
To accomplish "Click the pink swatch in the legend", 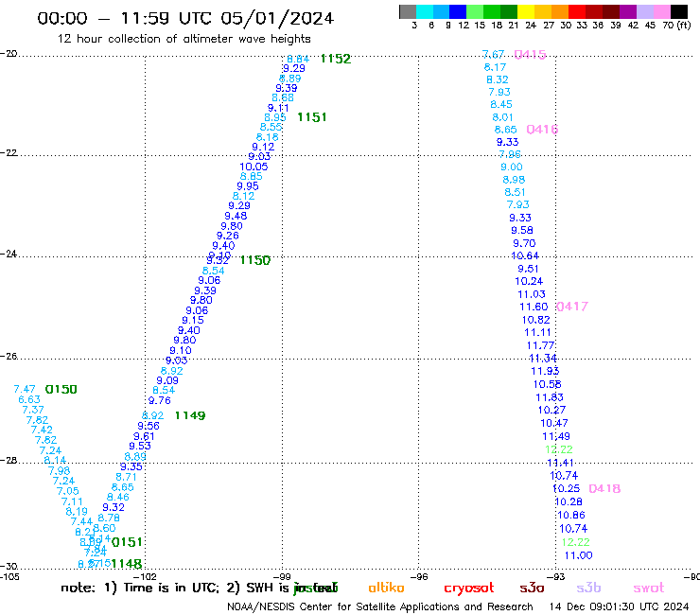I will [x=661, y=11].
